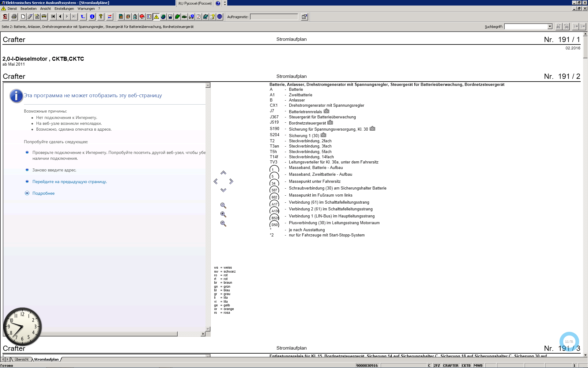Zoom out with the minus magnifier
The image size is (588, 368).
click(x=223, y=224)
